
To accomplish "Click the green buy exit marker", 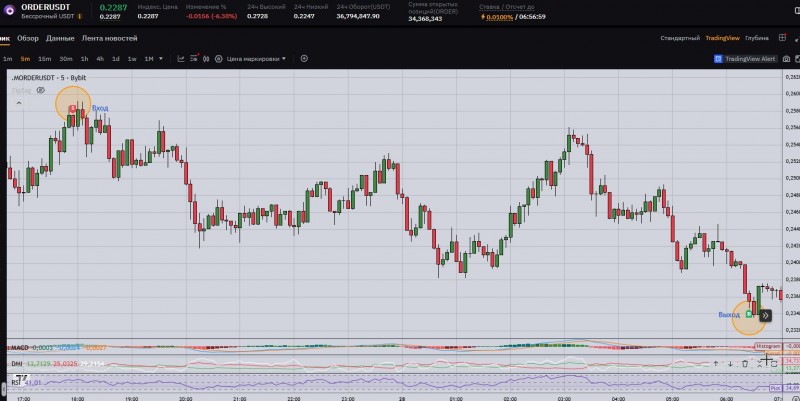I will pyautogui.click(x=749, y=314).
